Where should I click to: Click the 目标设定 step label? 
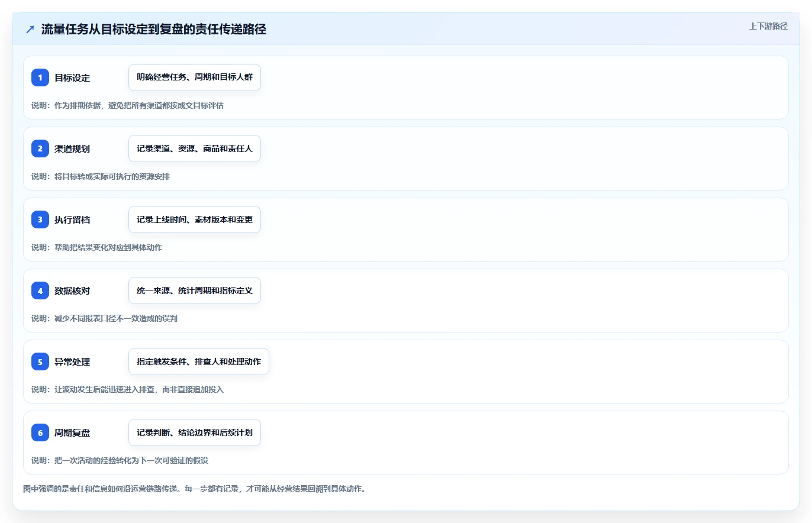[x=72, y=78]
